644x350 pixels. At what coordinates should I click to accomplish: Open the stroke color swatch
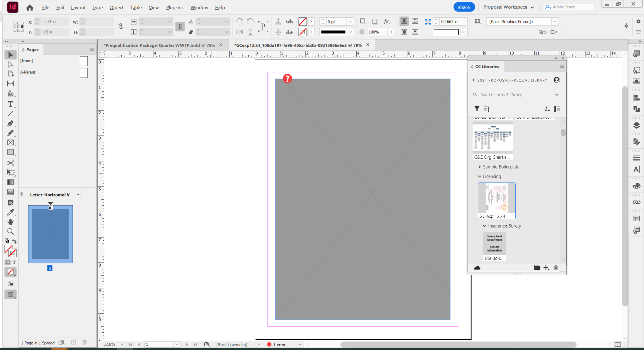(x=302, y=32)
